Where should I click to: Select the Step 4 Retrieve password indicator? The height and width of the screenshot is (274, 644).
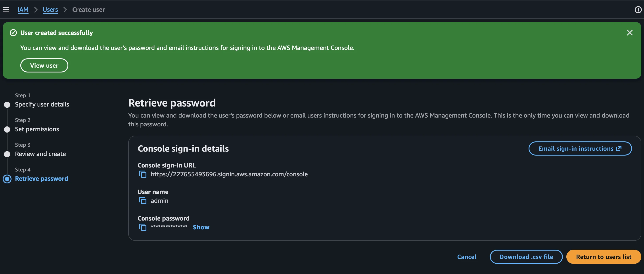pos(7,179)
